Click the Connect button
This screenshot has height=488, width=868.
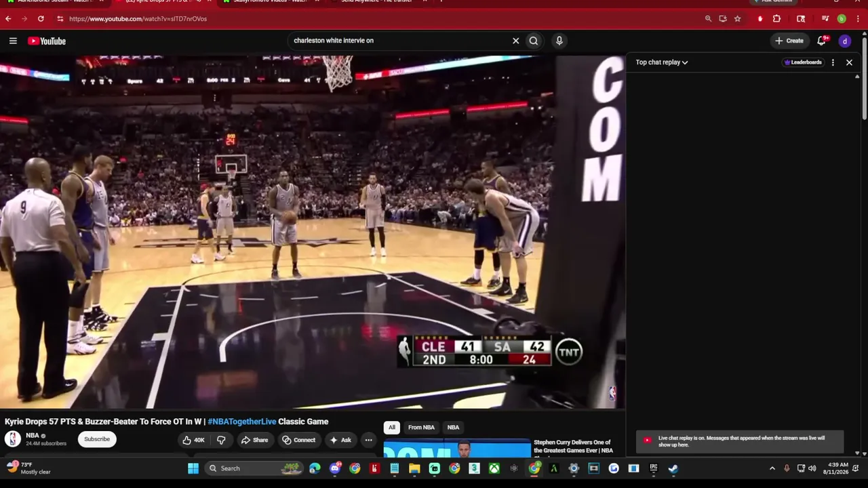tap(298, 440)
